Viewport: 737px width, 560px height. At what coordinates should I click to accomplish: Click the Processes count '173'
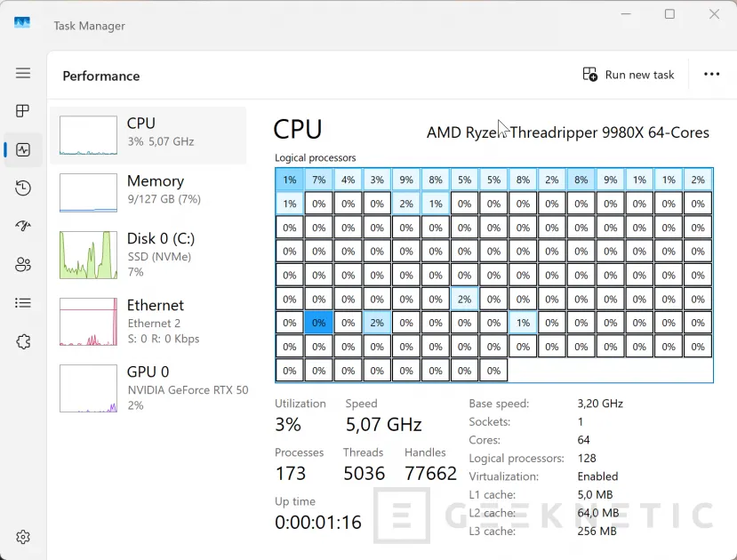click(x=291, y=474)
